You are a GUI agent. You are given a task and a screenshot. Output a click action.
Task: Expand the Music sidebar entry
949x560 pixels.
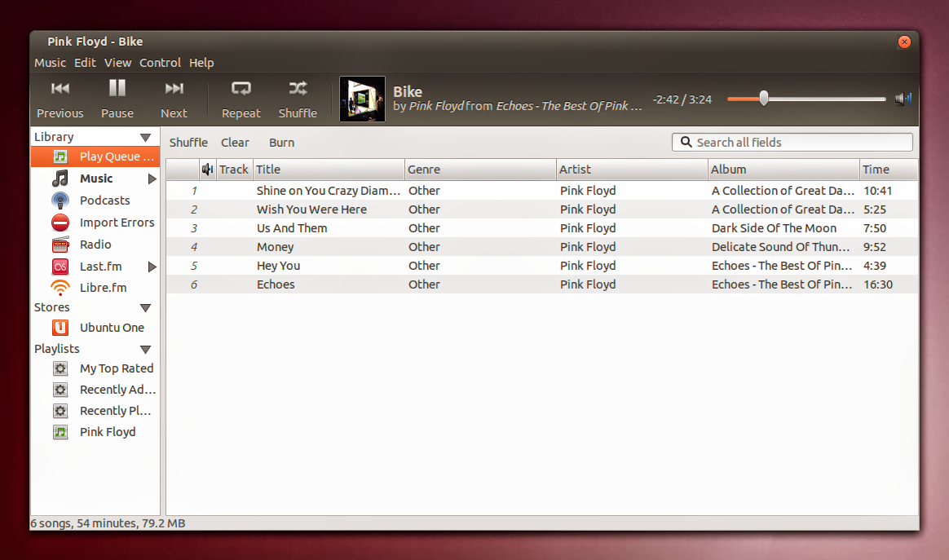pos(150,178)
